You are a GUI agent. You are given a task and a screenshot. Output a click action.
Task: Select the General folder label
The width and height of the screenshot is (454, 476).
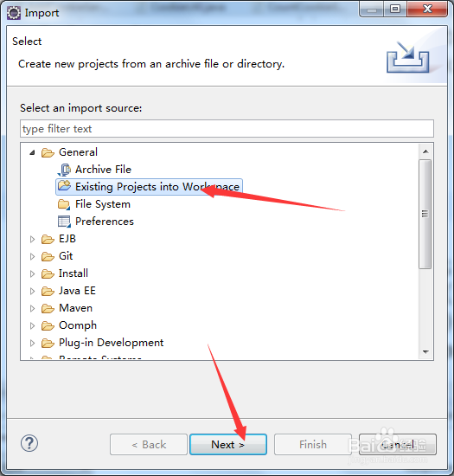(78, 152)
